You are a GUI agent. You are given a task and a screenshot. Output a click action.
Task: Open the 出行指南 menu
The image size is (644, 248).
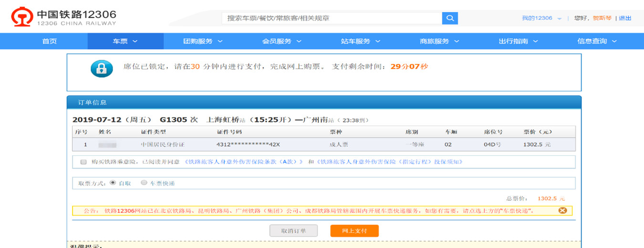click(518, 41)
